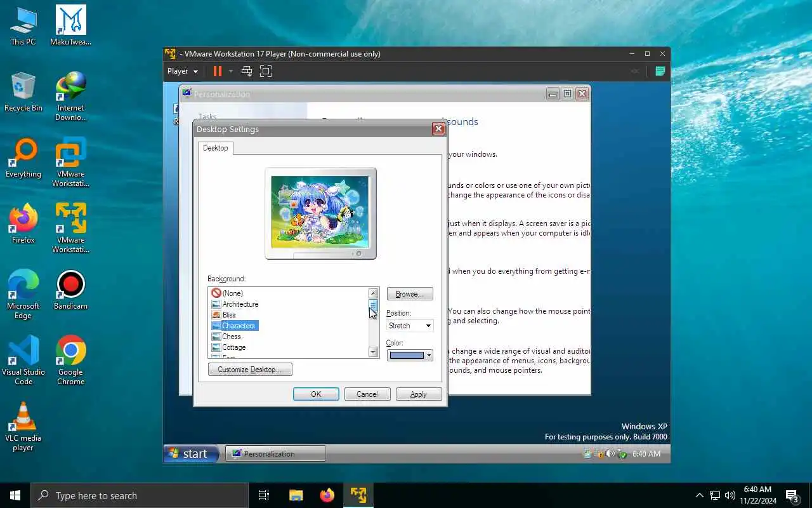Image resolution: width=812 pixels, height=508 pixels.
Task: Pause the virtual machine in VMware
Action: click(x=217, y=71)
